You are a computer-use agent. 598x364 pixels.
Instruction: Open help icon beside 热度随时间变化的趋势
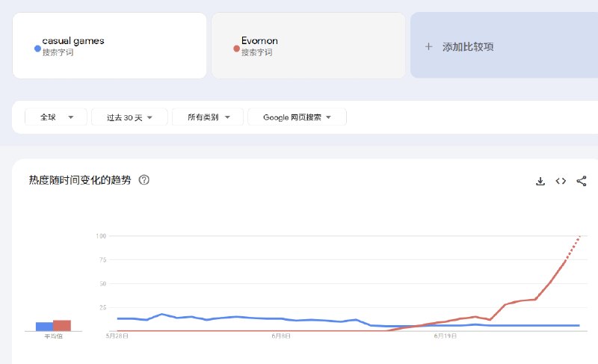(x=144, y=180)
